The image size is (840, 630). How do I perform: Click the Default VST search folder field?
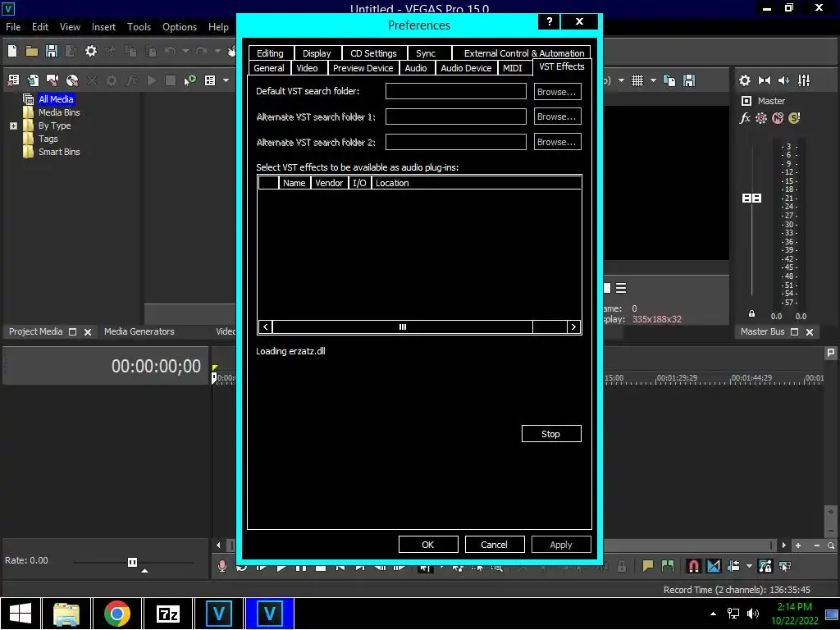pos(456,91)
